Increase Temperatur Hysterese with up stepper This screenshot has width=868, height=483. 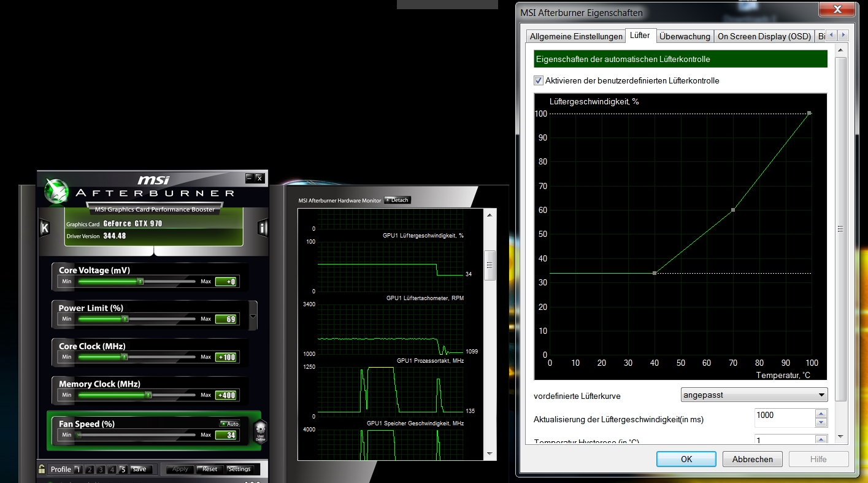(x=821, y=438)
